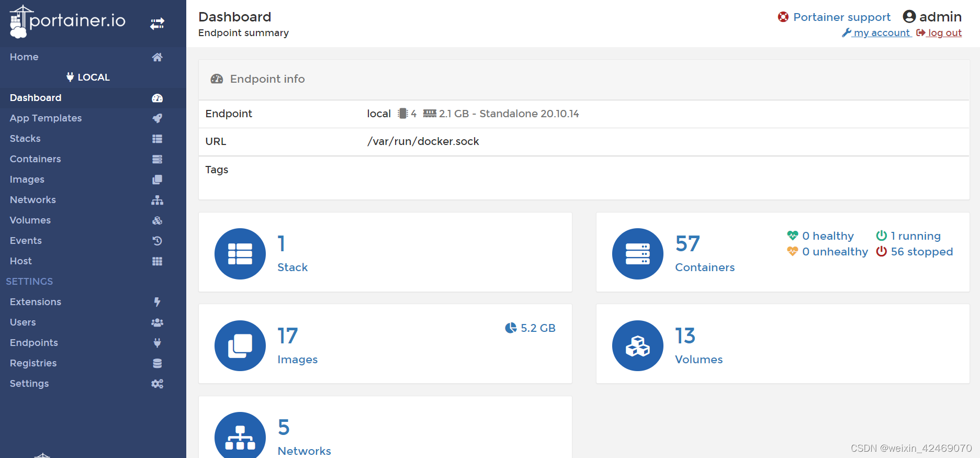
Task: Click the Portainer support lifebuoy icon
Action: (x=783, y=17)
